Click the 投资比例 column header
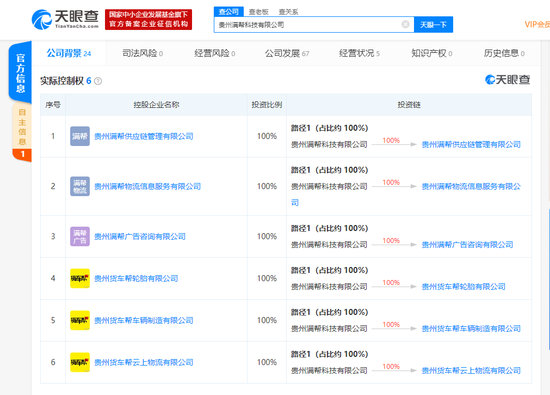The image size is (550, 395). (267, 105)
